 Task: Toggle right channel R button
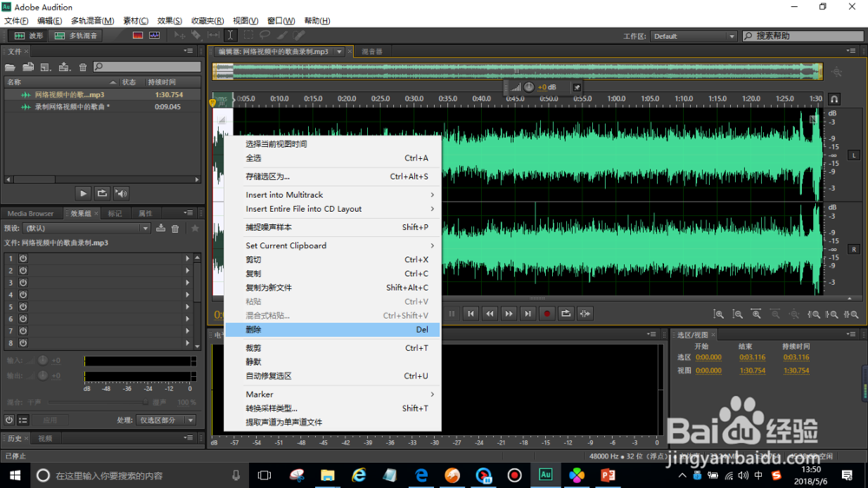click(854, 249)
